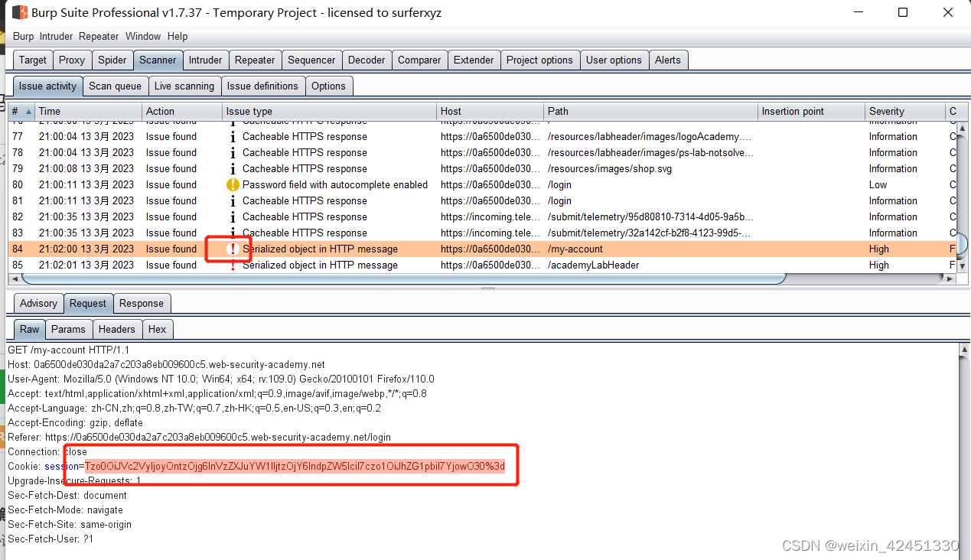
Task: Switch to the Headers view tab
Action: pyautogui.click(x=117, y=329)
